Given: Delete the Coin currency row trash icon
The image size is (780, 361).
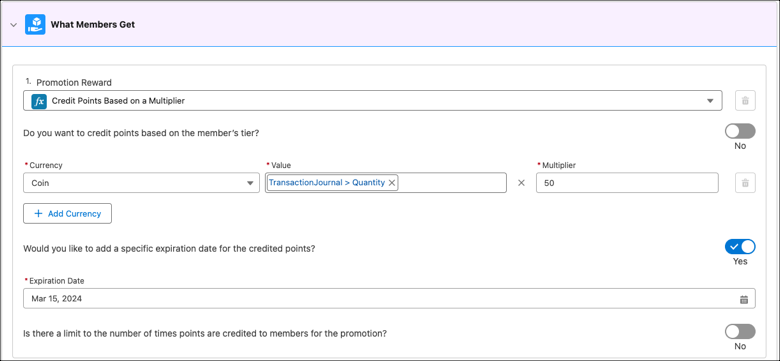Looking at the screenshot, I should coord(745,182).
